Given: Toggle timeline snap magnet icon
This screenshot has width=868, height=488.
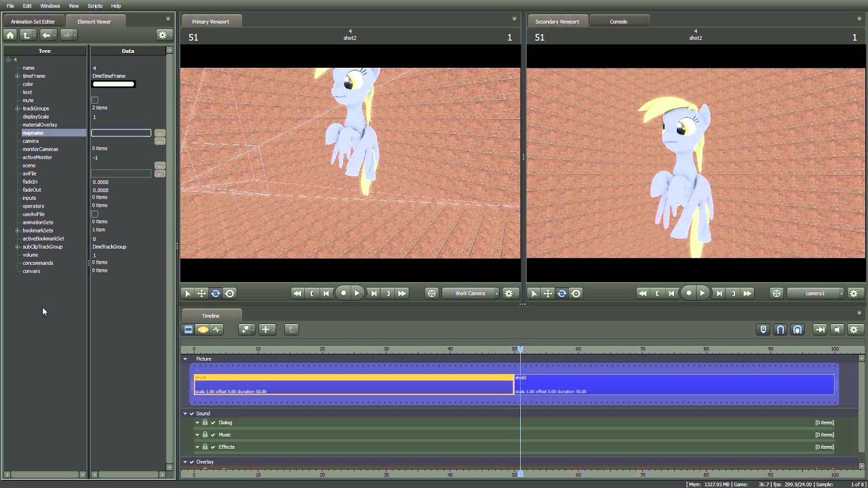Looking at the screenshot, I should pyautogui.click(x=781, y=329).
